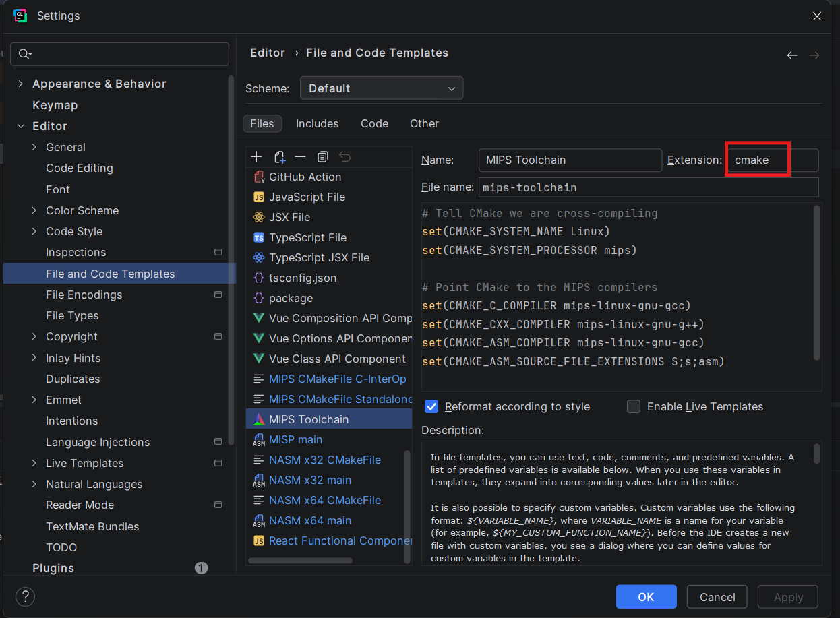Image resolution: width=840 pixels, height=618 pixels.
Task: Click the package template braces icon
Action: (259, 298)
